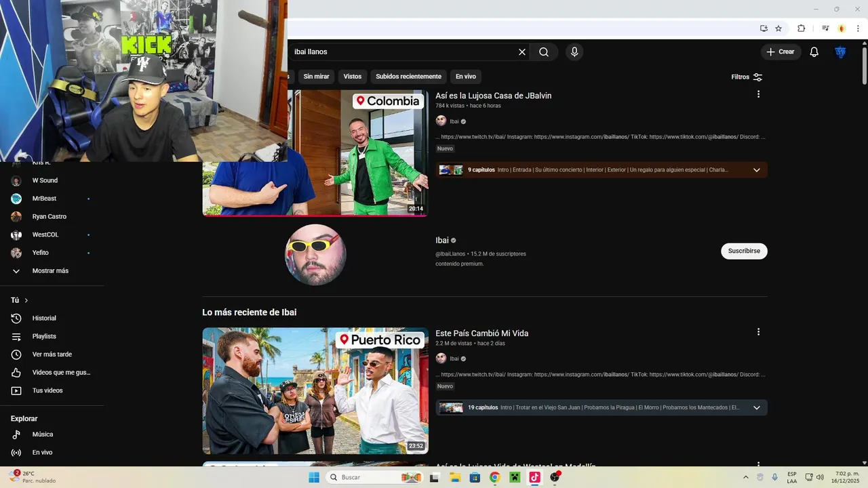Open the Tú section chevron

coord(26,300)
